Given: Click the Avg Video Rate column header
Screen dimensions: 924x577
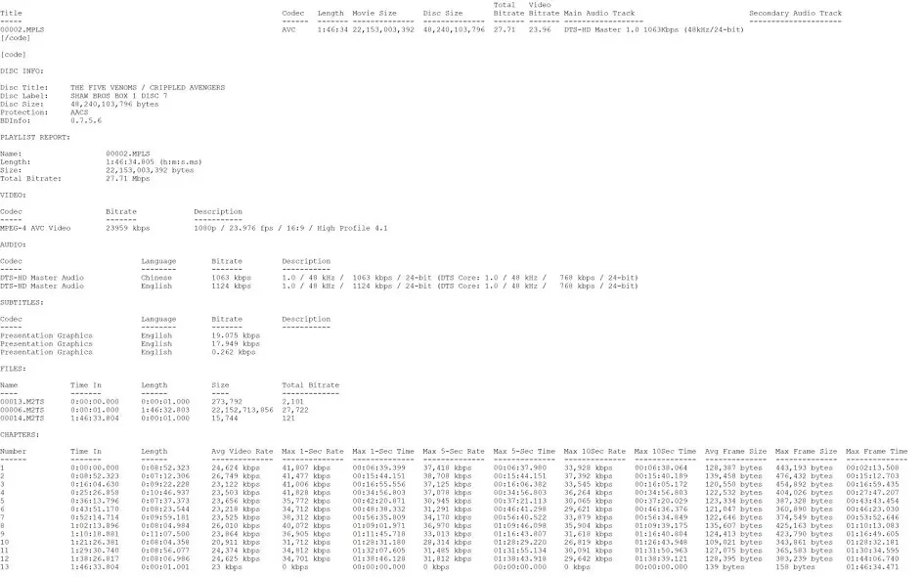Looking at the screenshot, I should point(242,452).
